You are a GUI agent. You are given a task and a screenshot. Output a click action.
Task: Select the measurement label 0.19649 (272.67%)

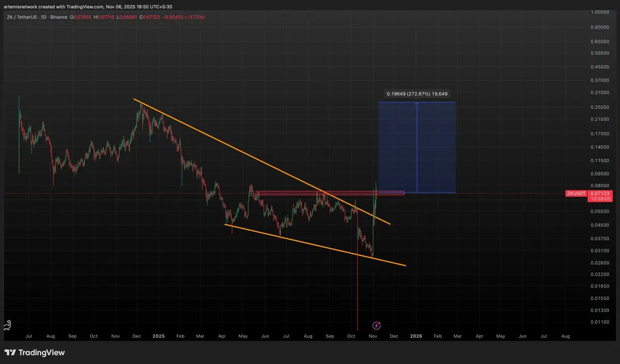coord(417,94)
